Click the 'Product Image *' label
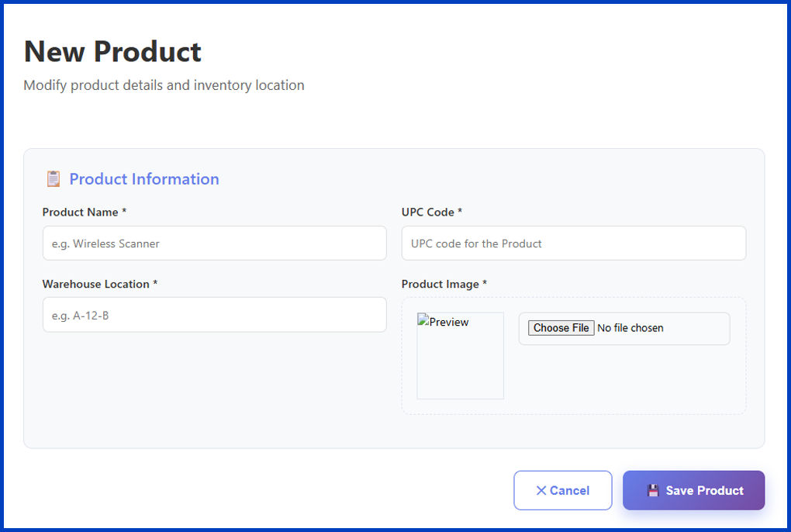 coord(444,284)
